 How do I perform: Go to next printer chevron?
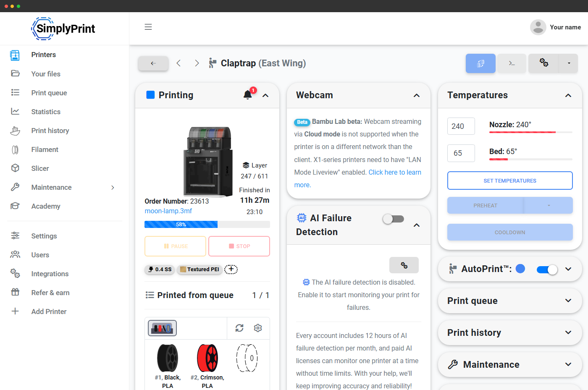[197, 63]
